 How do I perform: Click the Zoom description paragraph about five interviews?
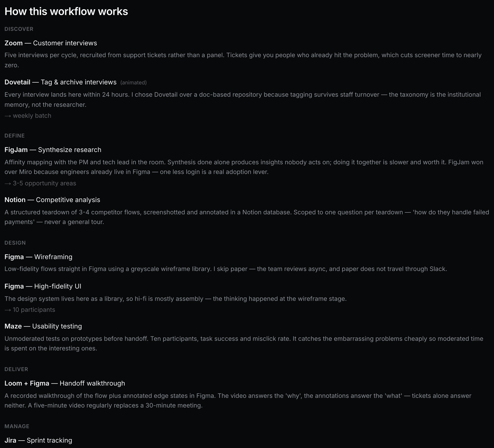tap(243, 60)
